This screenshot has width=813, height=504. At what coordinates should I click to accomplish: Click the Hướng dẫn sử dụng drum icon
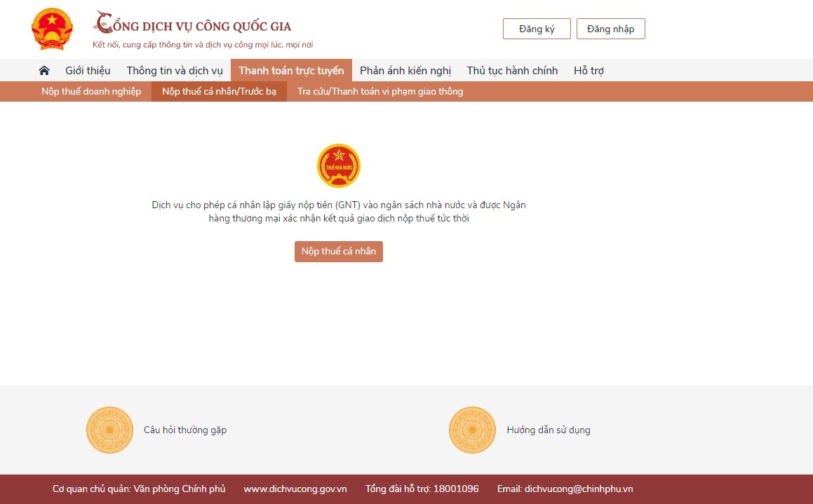click(x=472, y=430)
